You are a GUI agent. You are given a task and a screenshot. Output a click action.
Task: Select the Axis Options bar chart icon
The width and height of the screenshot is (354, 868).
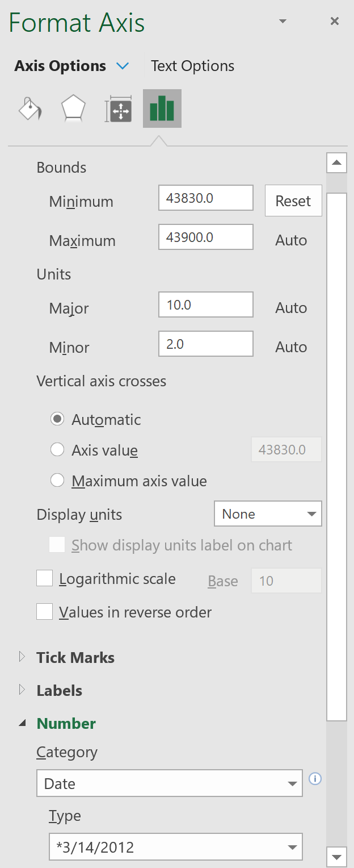pos(162,108)
